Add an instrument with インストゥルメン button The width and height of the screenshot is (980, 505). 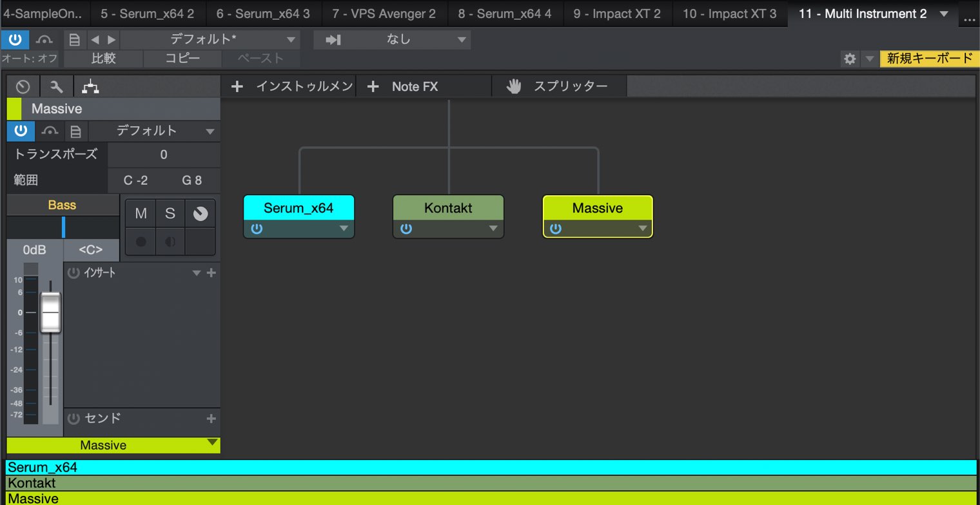point(288,86)
